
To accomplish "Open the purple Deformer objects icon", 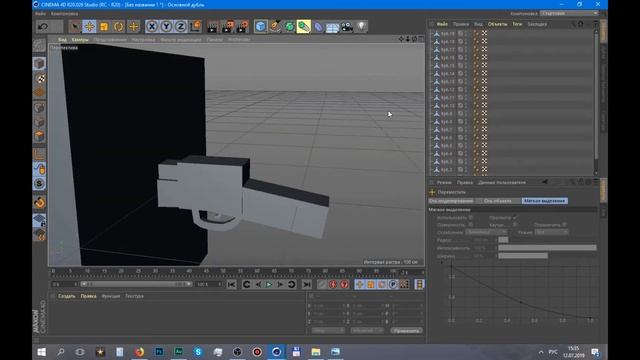I will (x=318, y=27).
